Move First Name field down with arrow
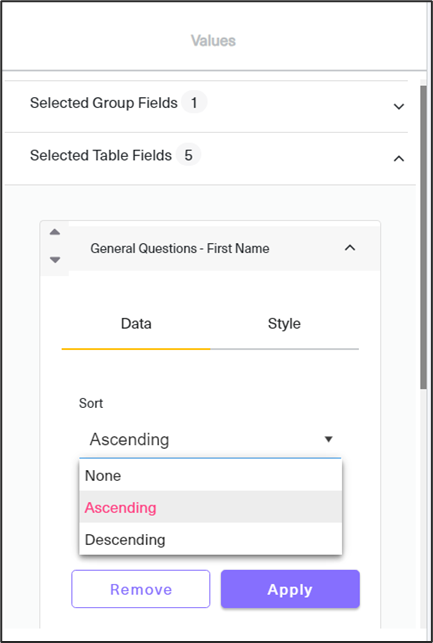Image resolution: width=433 pixels, height=643 pixels. click(55, 260)
